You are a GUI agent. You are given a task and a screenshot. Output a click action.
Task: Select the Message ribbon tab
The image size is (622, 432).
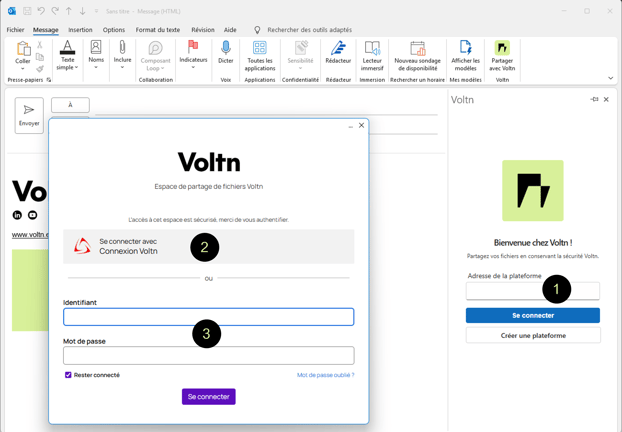(46, 30)
